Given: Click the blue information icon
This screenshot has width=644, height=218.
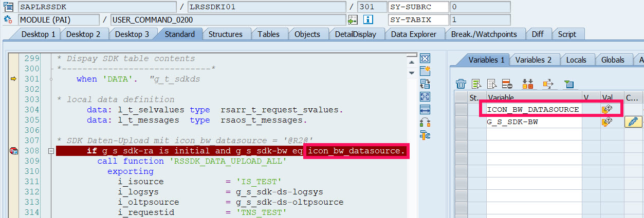Looking at the screenshot, I should 368,19.
